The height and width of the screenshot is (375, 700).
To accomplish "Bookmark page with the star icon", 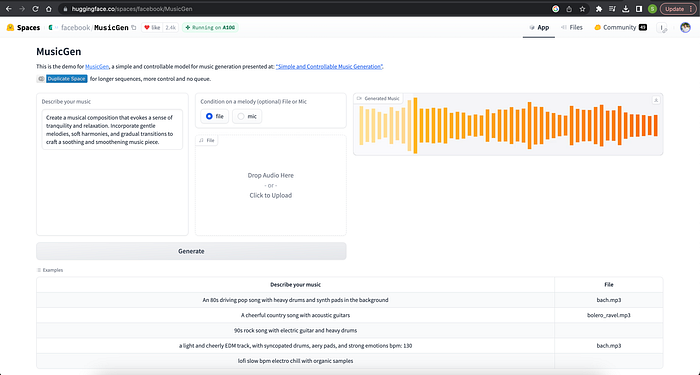I will 582,9.
